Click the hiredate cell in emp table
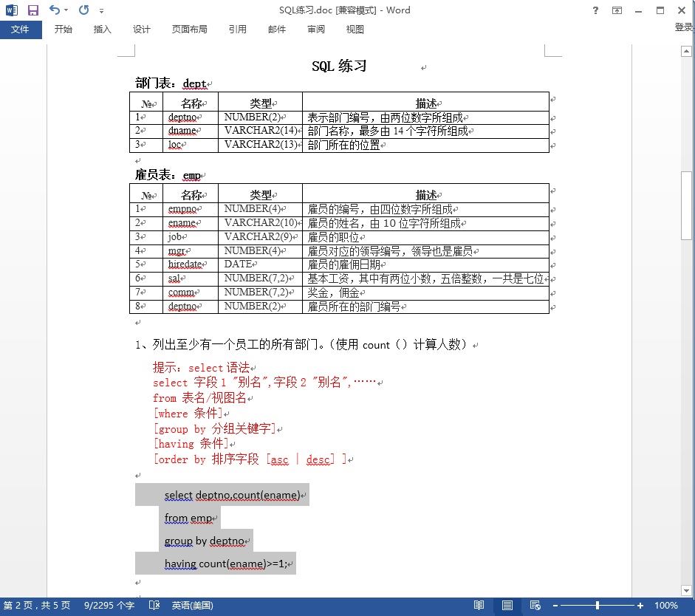Screen dimensions: 695x616 (x=191, y=264)
